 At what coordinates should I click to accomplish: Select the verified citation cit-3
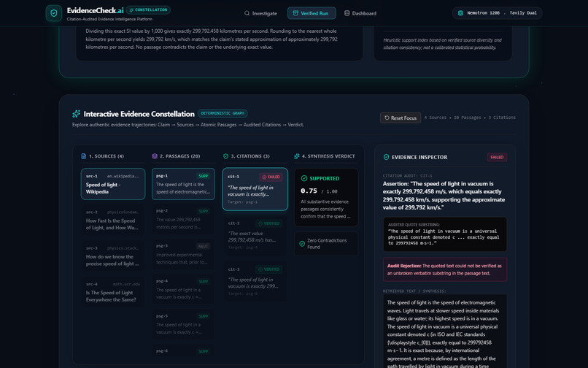pyautogui.click(x=255, y=280)
